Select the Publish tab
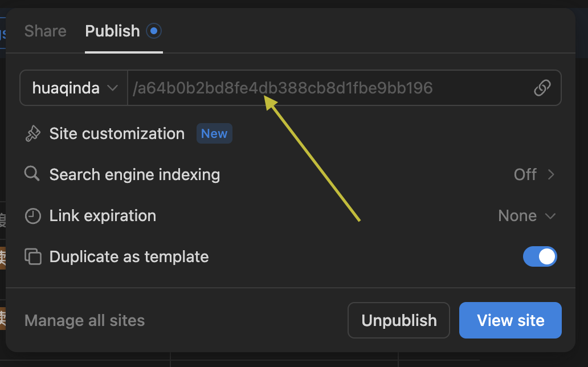Image resolution: width=588 pixels, height=367 pixels. pos(112,31)
